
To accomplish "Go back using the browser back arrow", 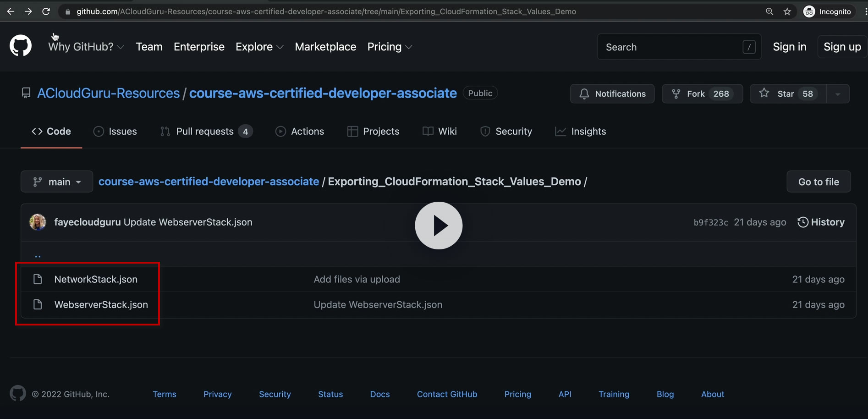I will click(11, 11).
